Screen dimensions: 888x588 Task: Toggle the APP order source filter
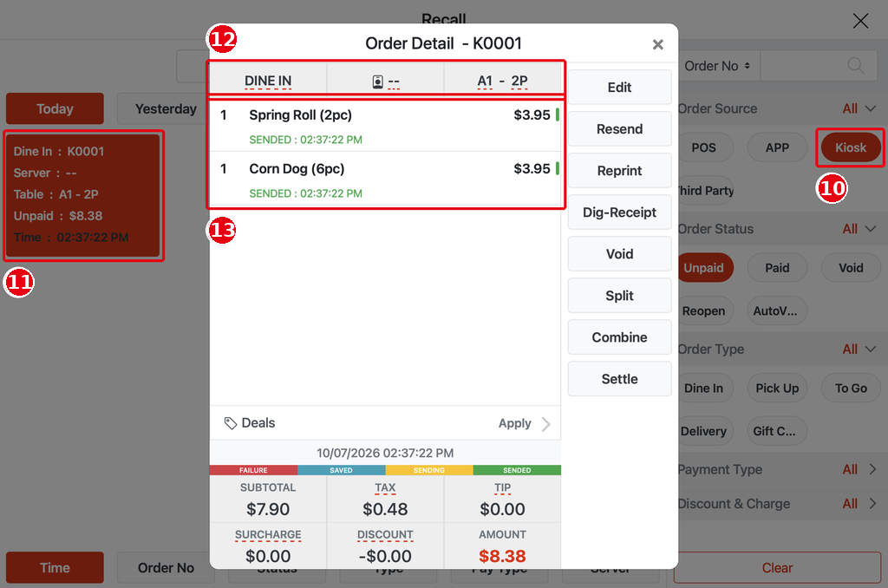[x=777, y=147]
